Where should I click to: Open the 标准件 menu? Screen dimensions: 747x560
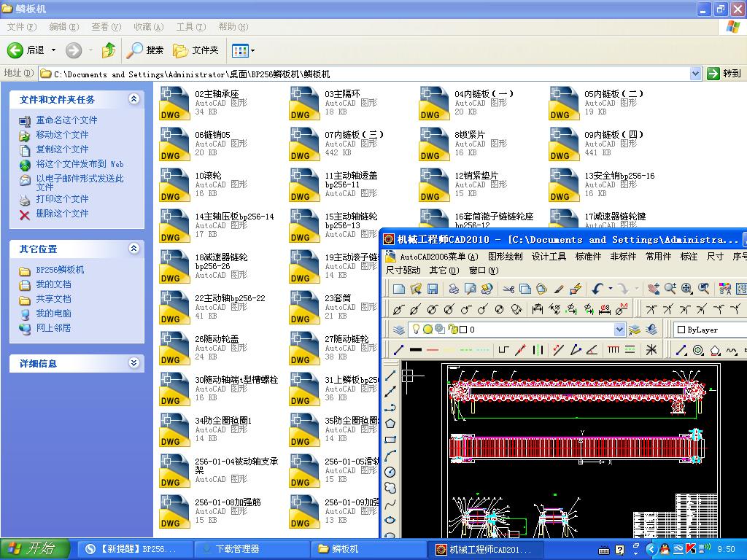click(x=588, y=257)
